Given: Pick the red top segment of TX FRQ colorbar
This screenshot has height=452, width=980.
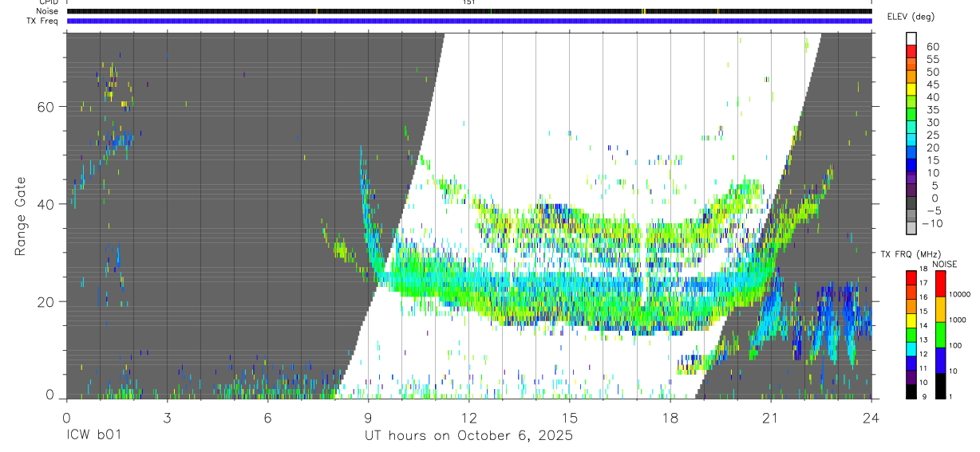Looking at the screenshot, I should (x=911, y=278).
